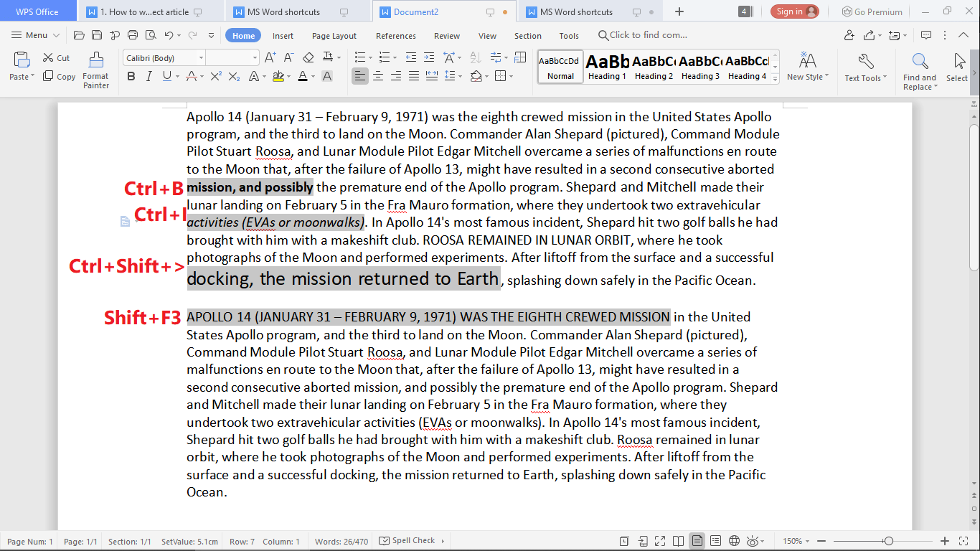
Task: Open the Format Painter tool
Action: [96, 68]
